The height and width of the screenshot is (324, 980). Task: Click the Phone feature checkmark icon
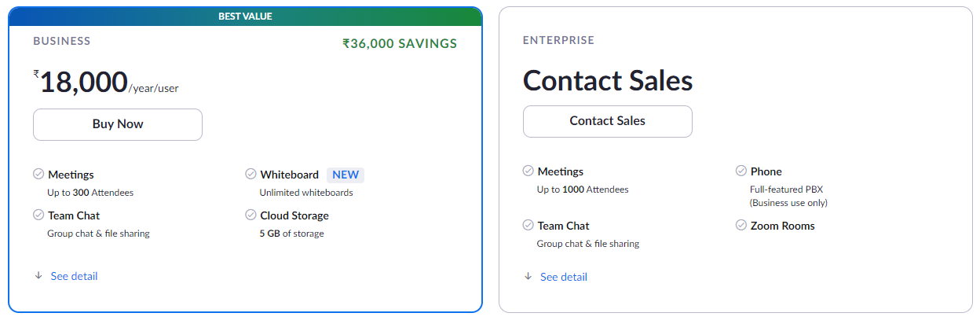(x=740, y=171)
